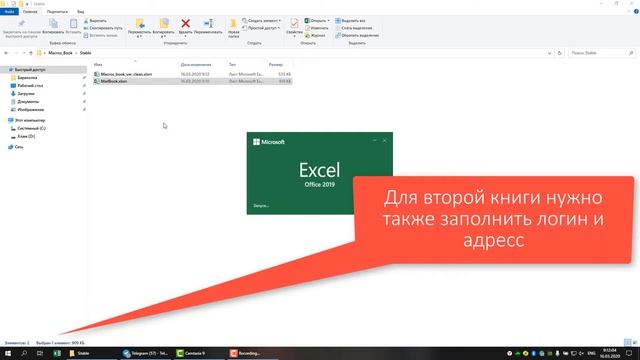Screen dimensions: 640x360
Task: Open the Простой доступ dropdown
Action: tap(261, 28)
